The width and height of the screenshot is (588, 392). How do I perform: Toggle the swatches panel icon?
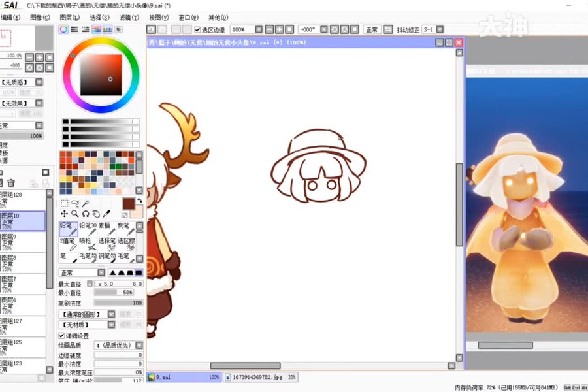tap(107, 29)
